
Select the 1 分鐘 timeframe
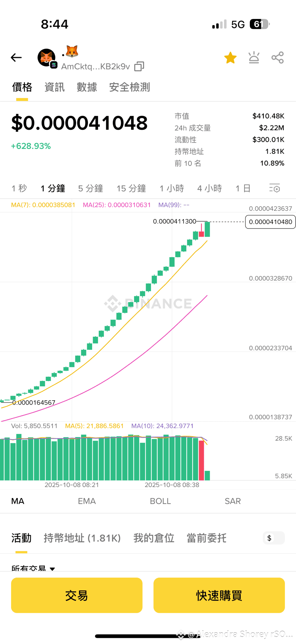(x=53, y=188)
